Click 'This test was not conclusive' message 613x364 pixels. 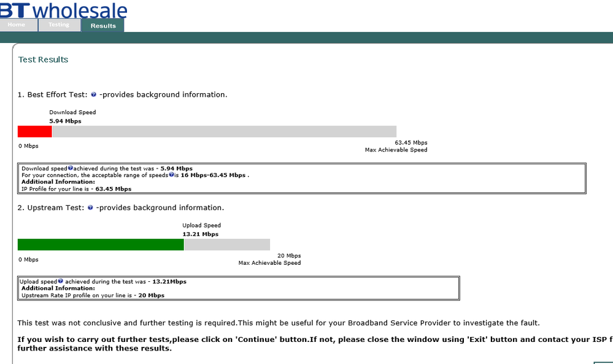pos(279,323)
